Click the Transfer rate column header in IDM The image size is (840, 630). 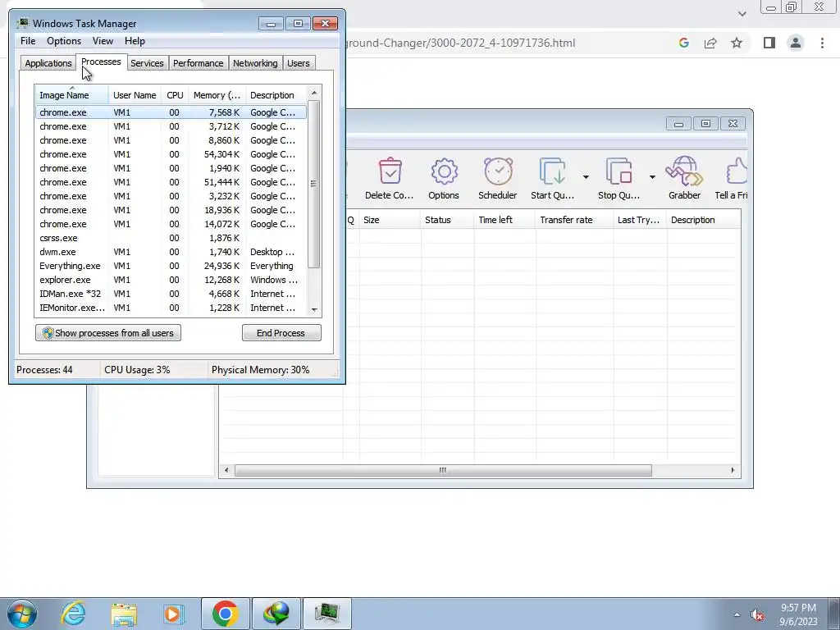click(574, 220)
